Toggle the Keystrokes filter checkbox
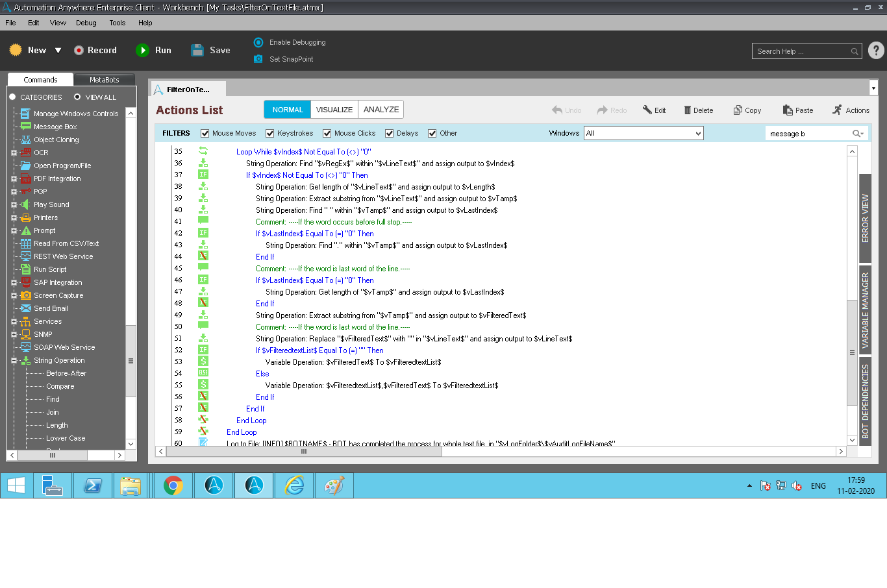The height and width of the screenshot is (588, 887). click(270, 134)
